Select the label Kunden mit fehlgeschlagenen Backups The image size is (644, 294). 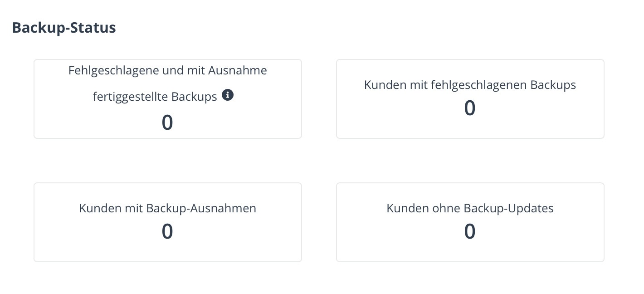click(x=470, y=84)
